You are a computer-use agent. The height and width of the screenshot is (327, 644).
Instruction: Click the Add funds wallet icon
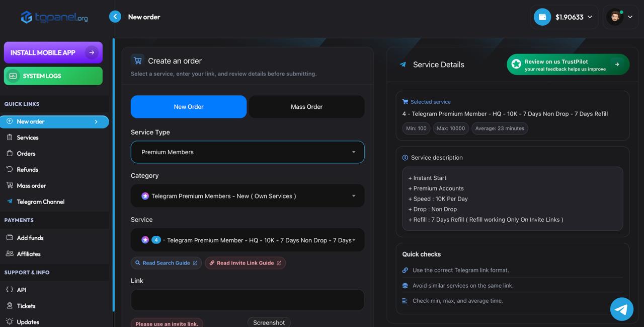click(10, 237)
